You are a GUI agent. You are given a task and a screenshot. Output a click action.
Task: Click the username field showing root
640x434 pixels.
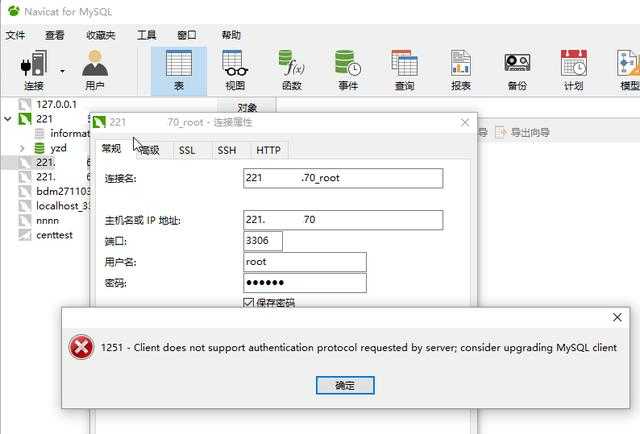(305, 262)
